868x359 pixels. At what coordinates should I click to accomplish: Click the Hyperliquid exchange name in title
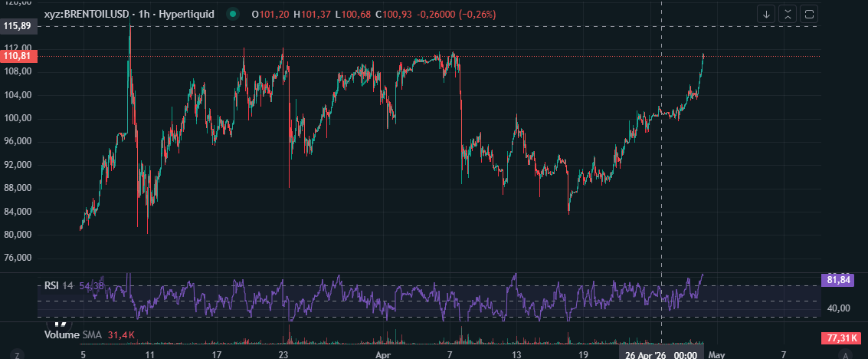tap(186, 15)
